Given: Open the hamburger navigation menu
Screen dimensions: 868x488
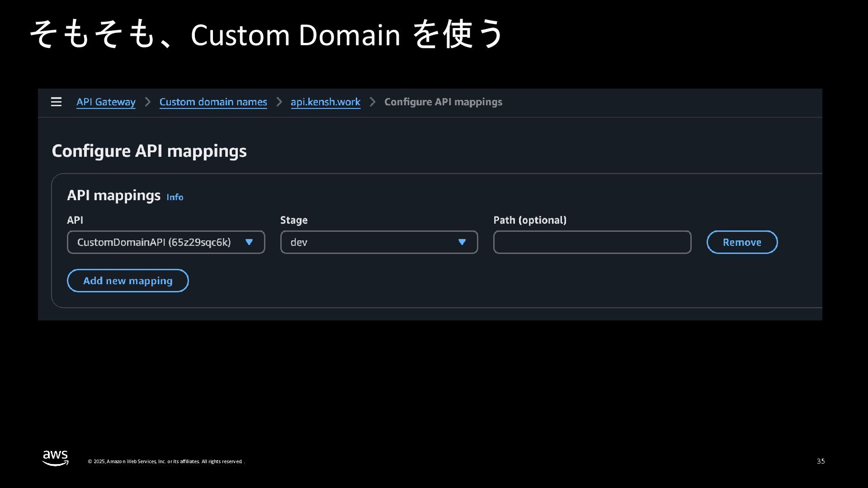Looking at the screenshot, I should [56, 102].
